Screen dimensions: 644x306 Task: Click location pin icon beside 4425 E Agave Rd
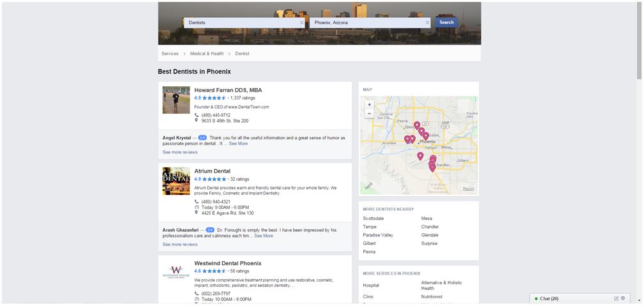[x=196, y=213]
